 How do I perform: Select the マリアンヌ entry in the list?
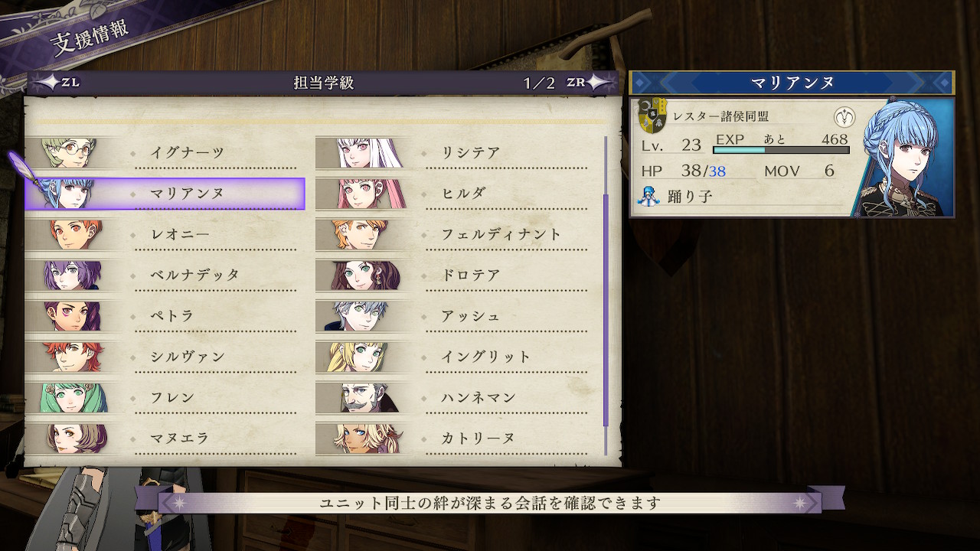[x=165, y=194]
